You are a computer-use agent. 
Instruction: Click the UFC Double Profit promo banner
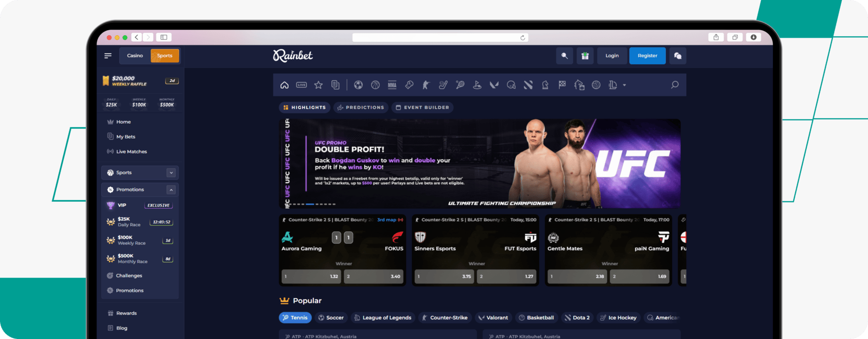point(480,164)
